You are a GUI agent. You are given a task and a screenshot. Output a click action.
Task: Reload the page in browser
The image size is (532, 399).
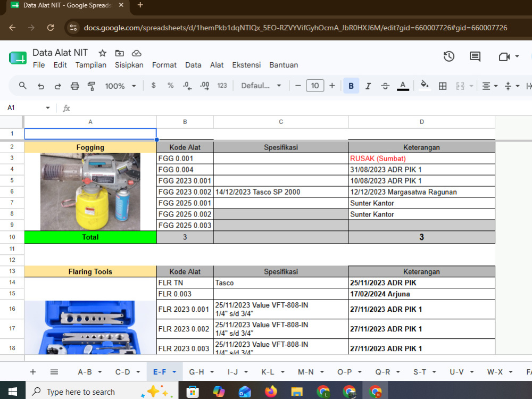pos(51,28)
